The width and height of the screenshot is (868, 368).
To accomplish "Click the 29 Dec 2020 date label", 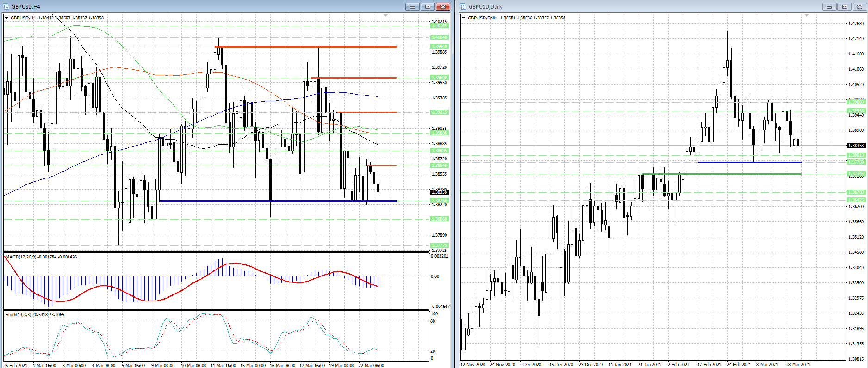I will point(591,365).
